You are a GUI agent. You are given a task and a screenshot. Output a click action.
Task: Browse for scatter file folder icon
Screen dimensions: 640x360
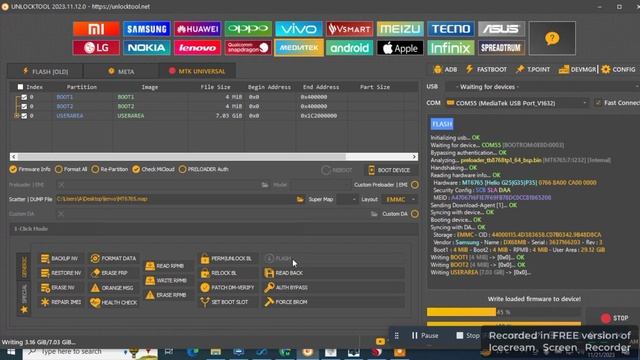[x=300, y=199]
